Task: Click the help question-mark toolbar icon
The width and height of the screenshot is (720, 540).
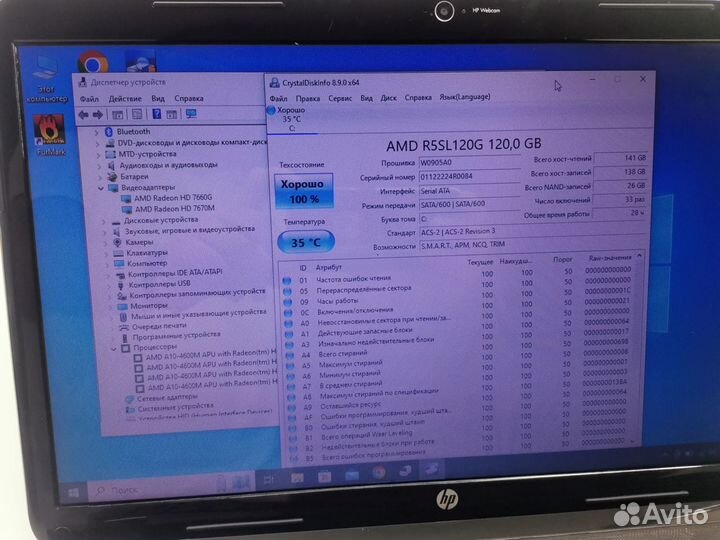Action: point(157,114)
